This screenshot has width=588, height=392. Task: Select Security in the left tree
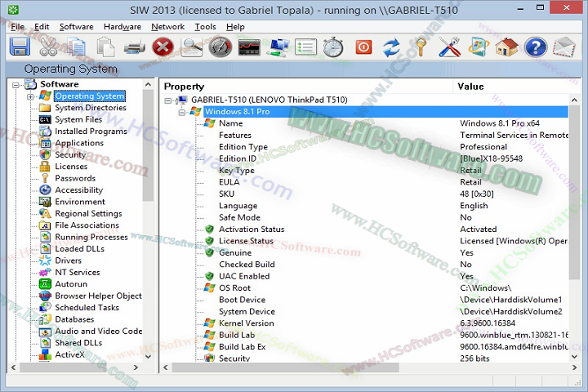point(70,154)
